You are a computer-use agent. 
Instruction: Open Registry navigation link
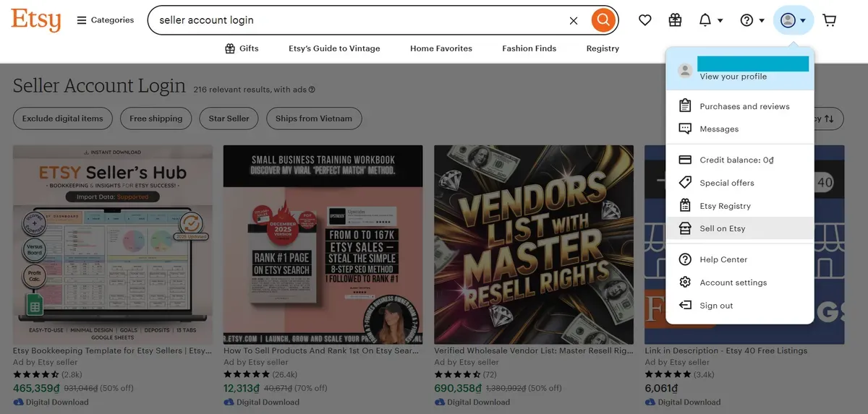click(603, 48)
